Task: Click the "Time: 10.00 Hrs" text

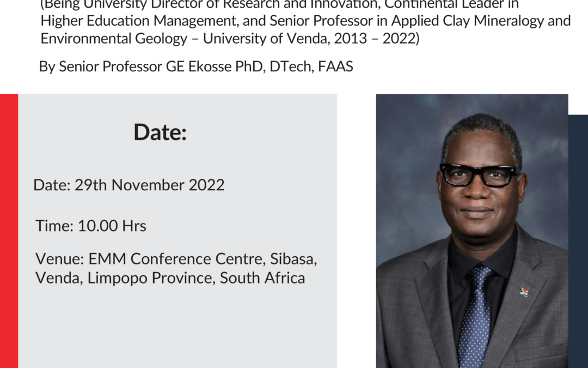Action: pyautogui.click(x=91, y=226)
